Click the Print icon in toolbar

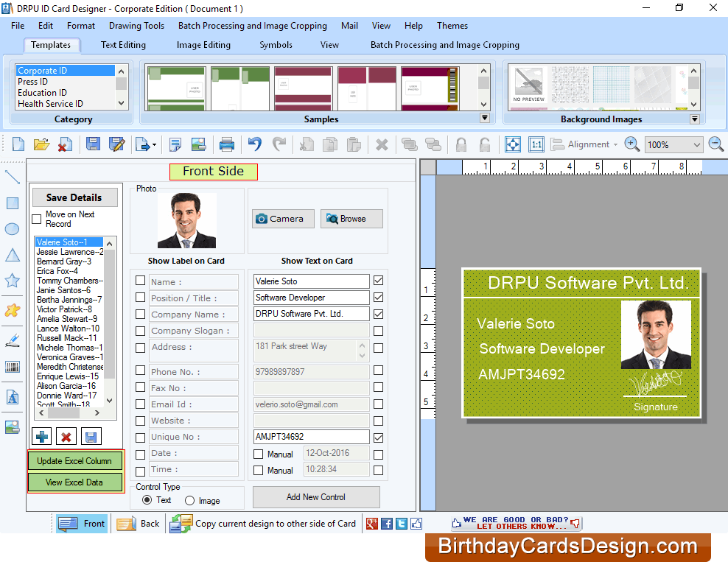click(x=226, y=144)
